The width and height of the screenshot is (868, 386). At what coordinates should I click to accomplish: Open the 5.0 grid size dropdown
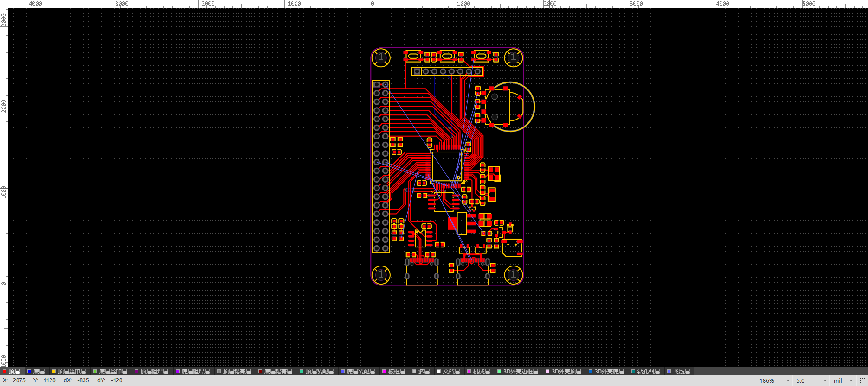(x=811, y=380)
